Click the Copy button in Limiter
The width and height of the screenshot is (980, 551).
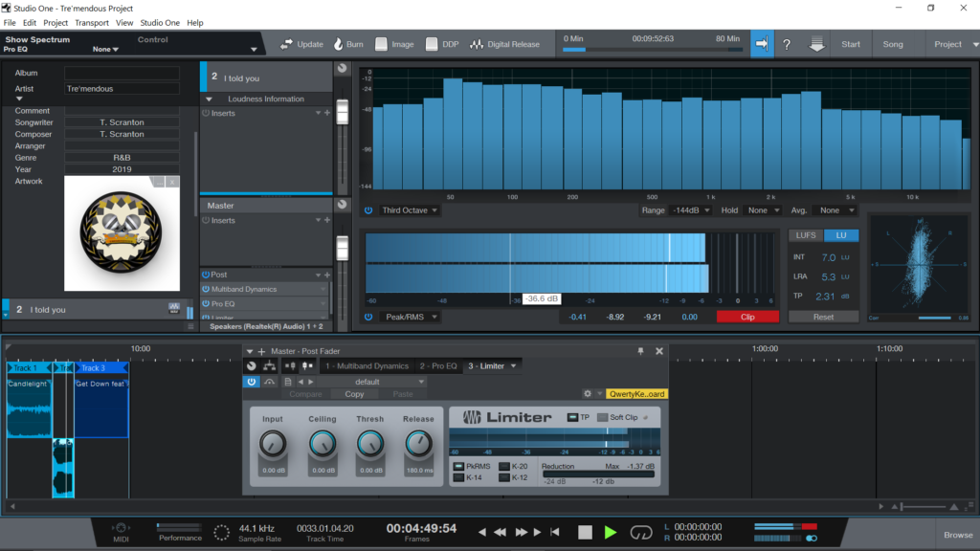click(354, 394)
